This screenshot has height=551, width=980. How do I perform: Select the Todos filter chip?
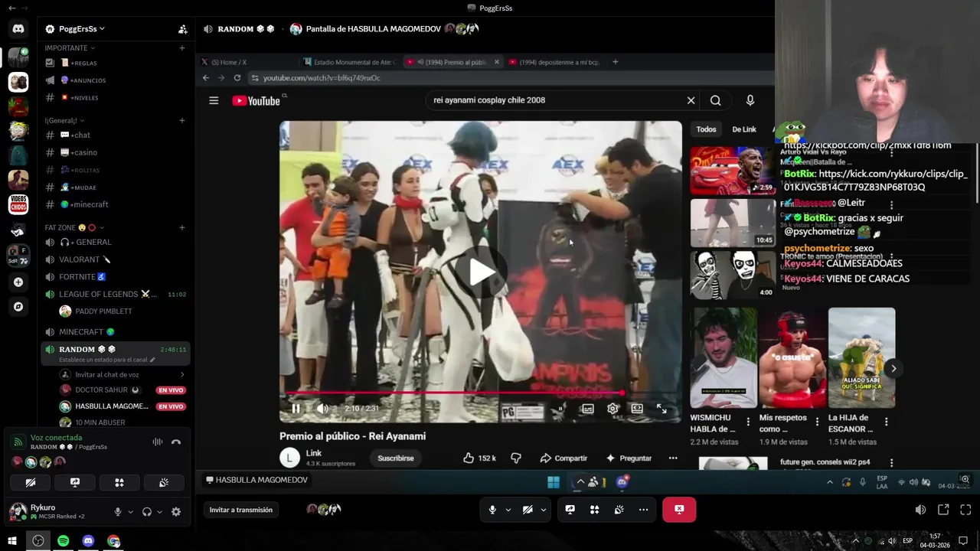[706, 129]
